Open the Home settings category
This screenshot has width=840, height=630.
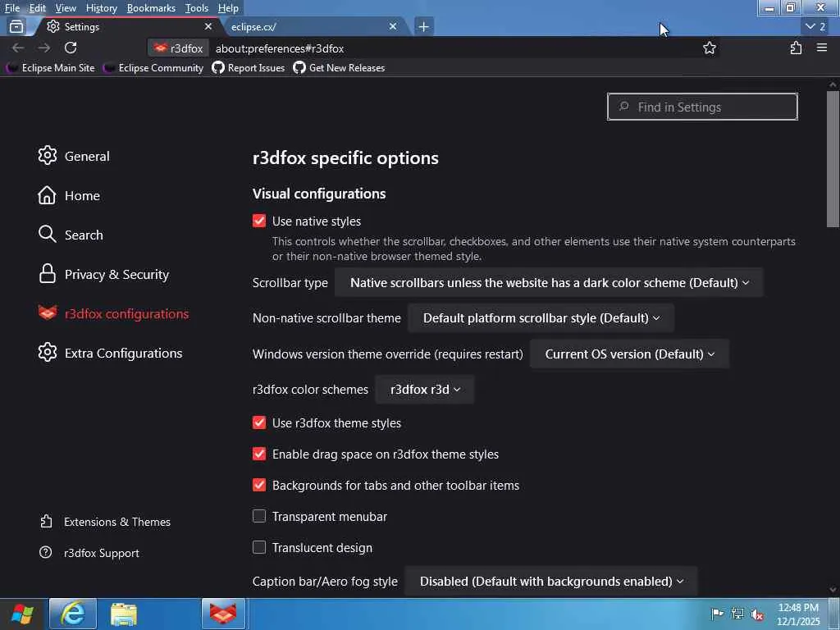69,195
